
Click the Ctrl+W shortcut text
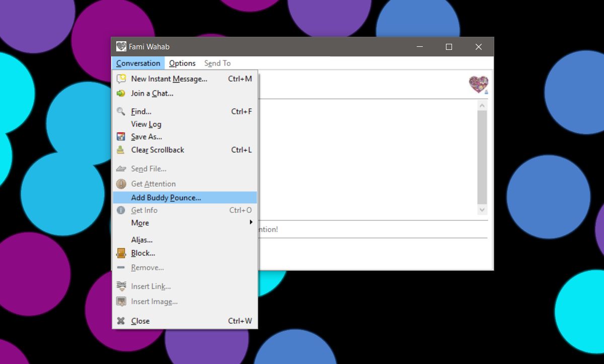coord(240,321)
